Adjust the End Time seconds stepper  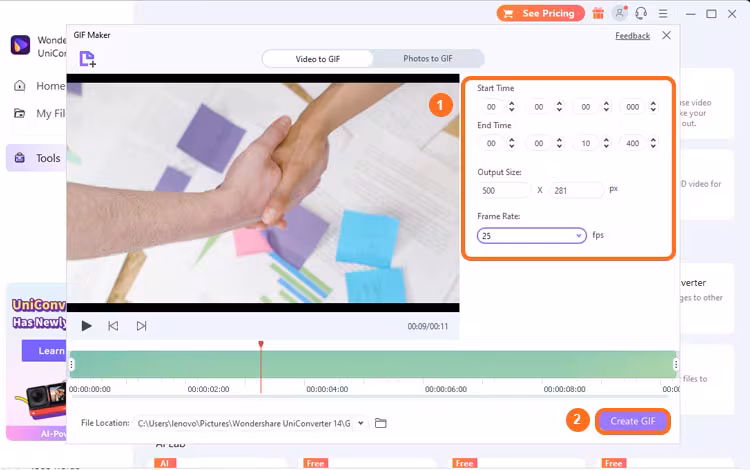click(x=606, y=143)
